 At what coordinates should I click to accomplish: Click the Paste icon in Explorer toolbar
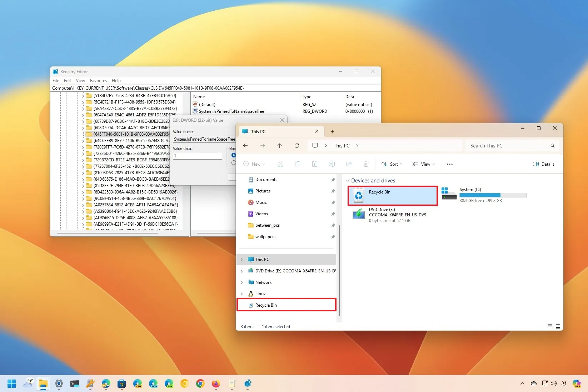tap(315, 164)
